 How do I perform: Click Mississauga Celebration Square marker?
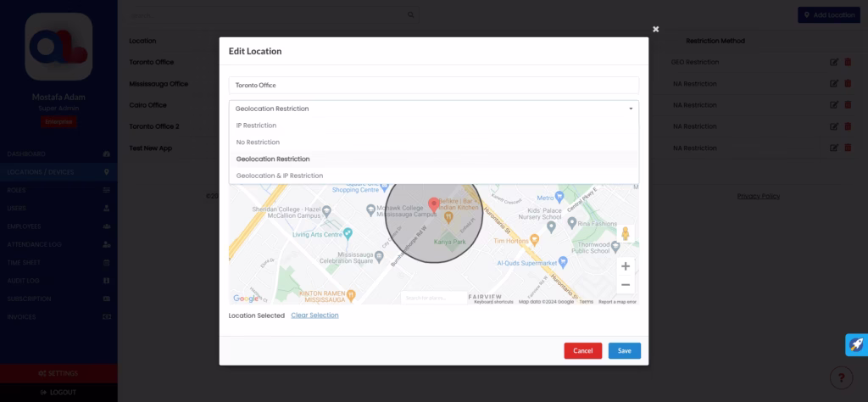[379, 257]
